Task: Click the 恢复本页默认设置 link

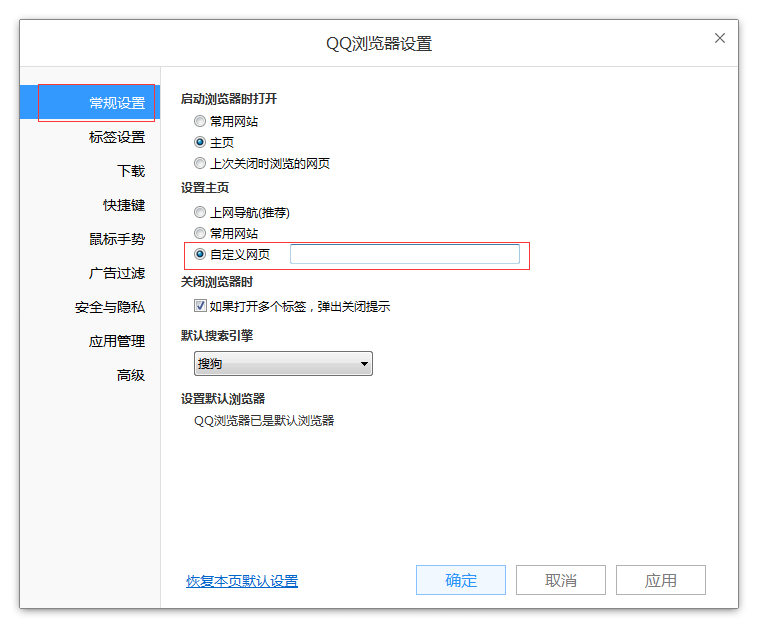Action: tap(242, 581)
